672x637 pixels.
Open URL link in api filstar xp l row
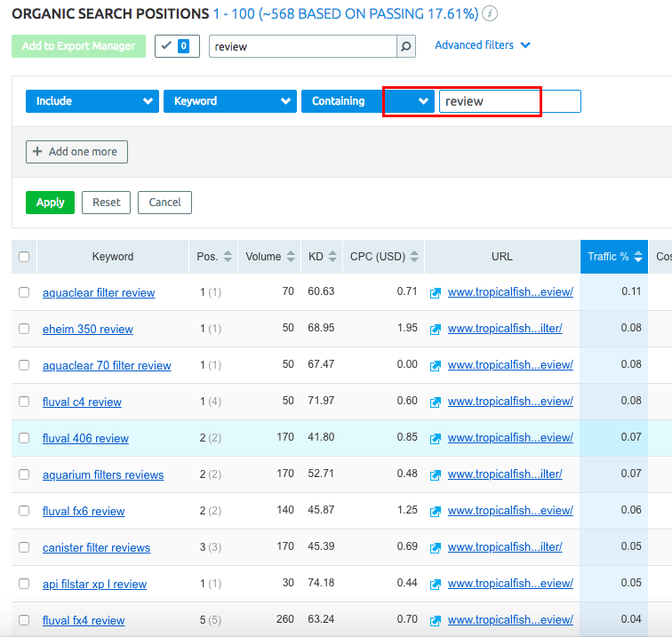(510, 584)
